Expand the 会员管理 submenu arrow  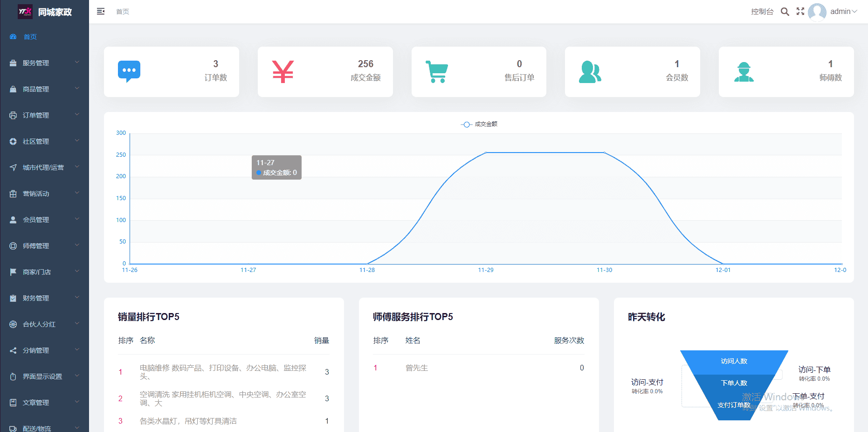tap(77, 219)
